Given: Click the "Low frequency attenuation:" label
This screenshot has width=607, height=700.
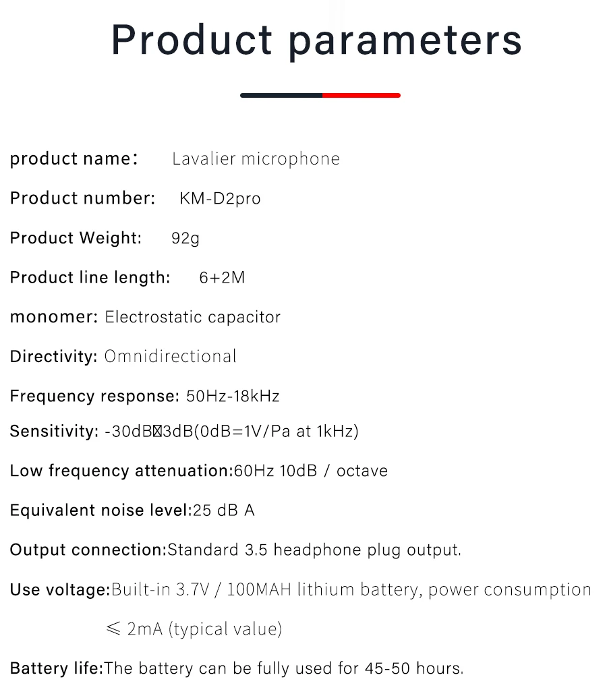Looking at the screenshot, I should coord(121,471).
